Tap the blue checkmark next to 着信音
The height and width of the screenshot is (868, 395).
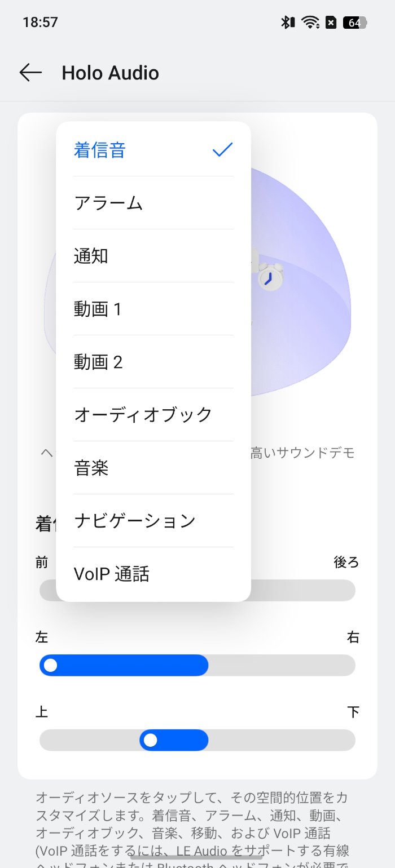[223, 149]
